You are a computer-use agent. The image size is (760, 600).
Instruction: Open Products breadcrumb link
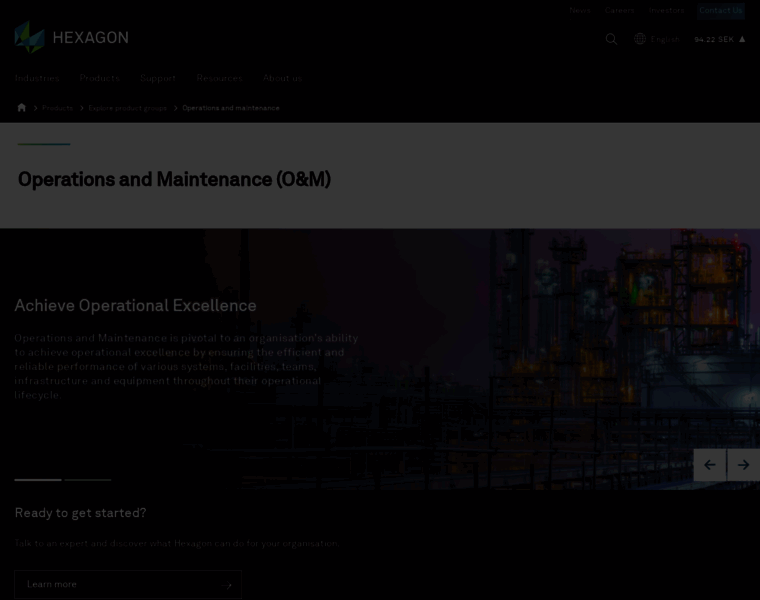[57, 108]
